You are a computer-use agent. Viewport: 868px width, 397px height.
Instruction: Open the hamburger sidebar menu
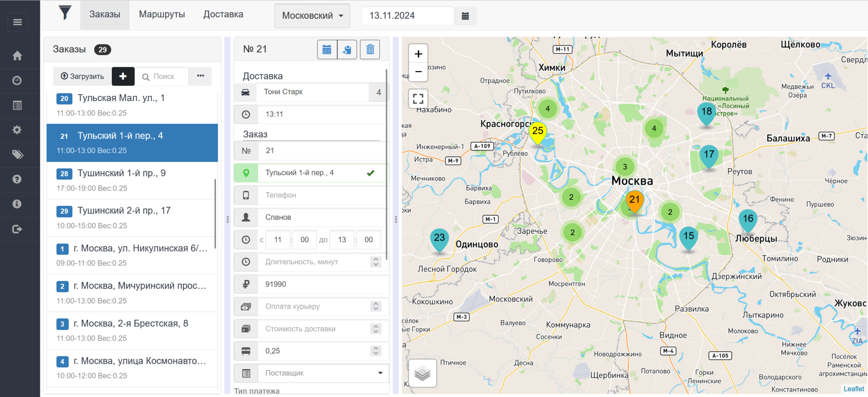[17, 22]
